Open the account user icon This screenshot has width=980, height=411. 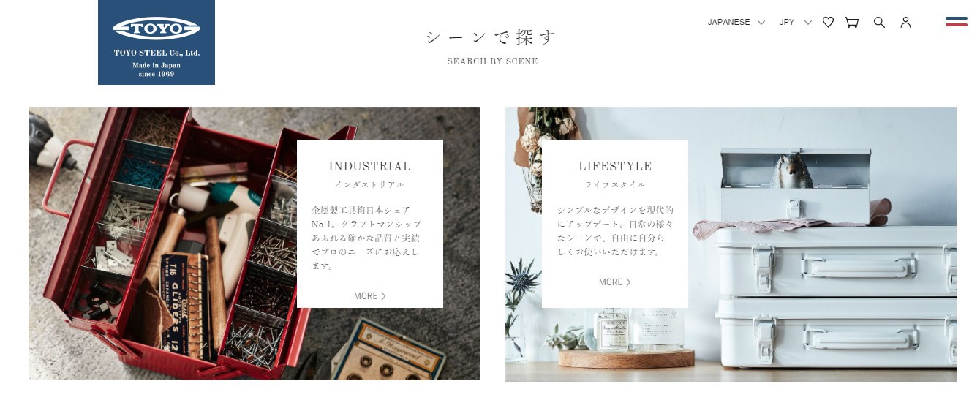coord(905,22)
